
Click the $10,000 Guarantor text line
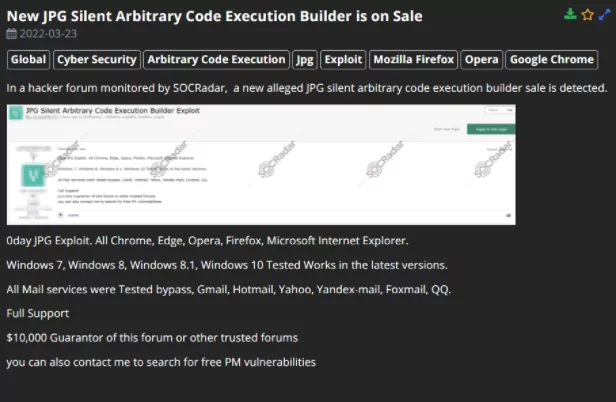click(x=152, y=338)
